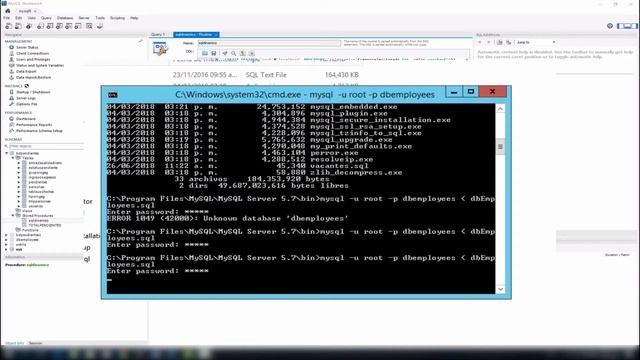The width and height of the screenshot is (640, 360).
Task: Collapse the Stored Procedures folder
Action: pos(13,216)
